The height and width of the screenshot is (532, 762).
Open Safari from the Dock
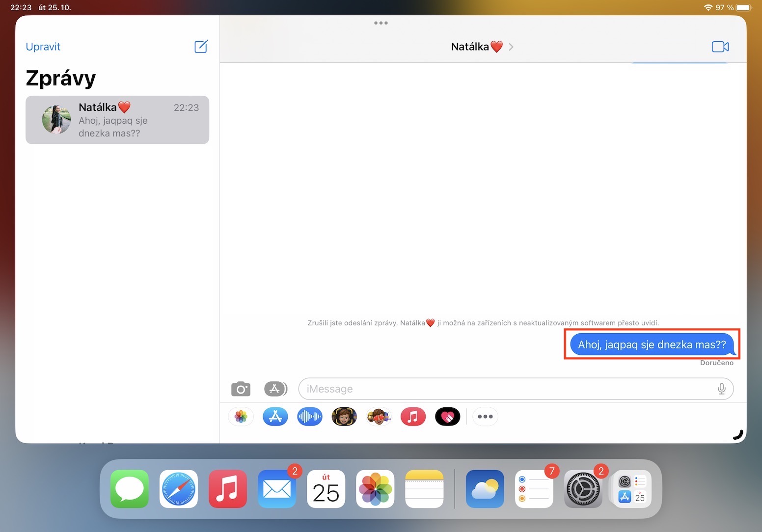tap(179, 489)
